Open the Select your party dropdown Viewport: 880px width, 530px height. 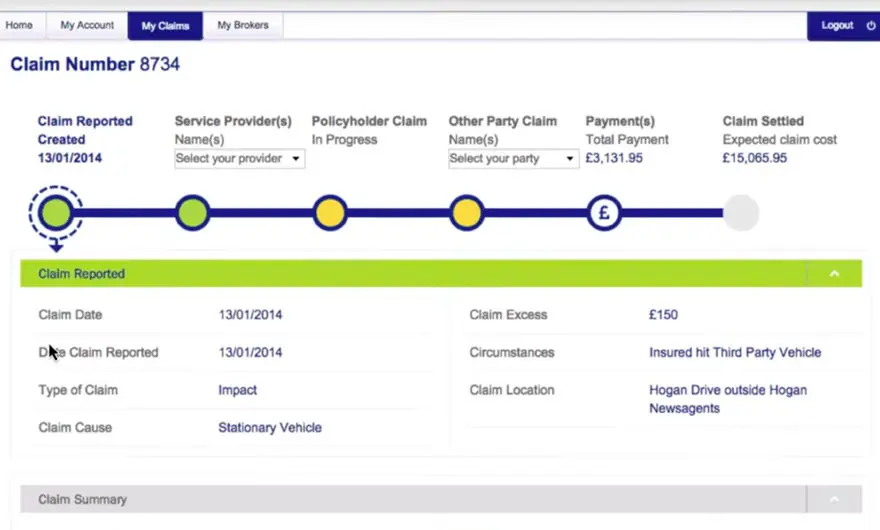point(513,159)
